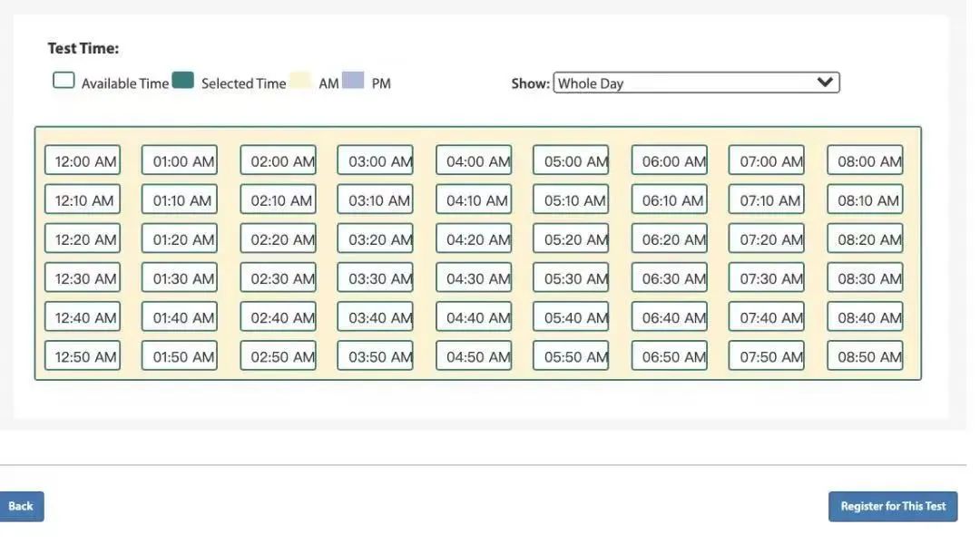Choose the 07:50 AM slot
The height and width of the screenshot is (544, 980).
tap(766, 356)
